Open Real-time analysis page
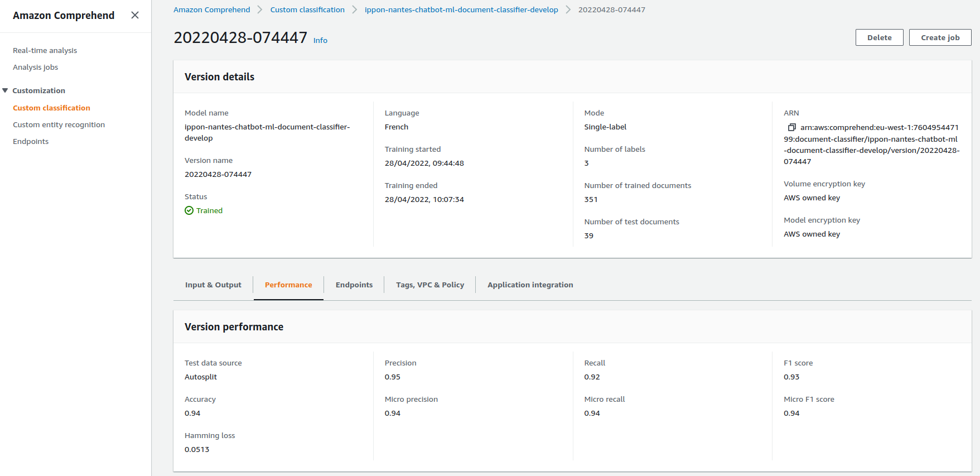Screen dimensions: 980x476 [x=45, y=50]
